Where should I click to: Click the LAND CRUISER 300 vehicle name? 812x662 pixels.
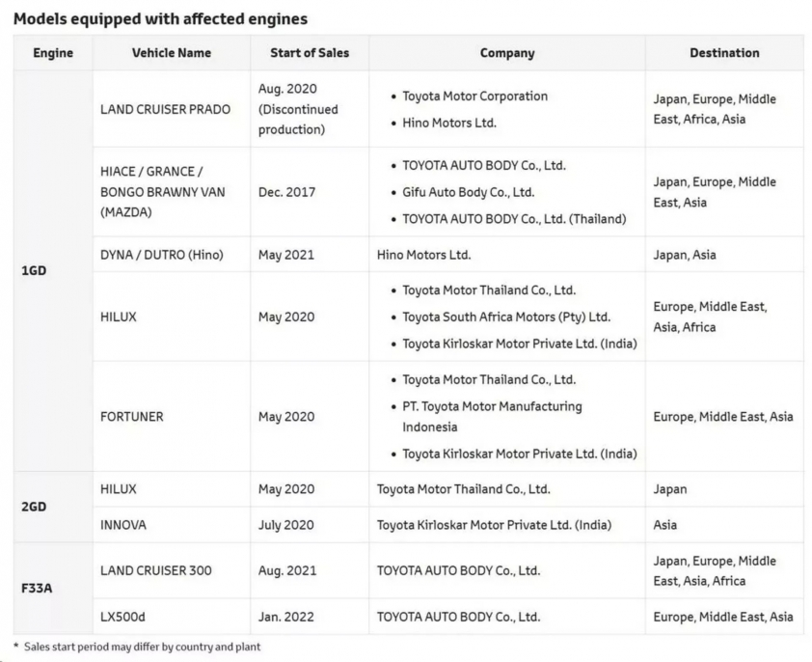click(156, 570)
